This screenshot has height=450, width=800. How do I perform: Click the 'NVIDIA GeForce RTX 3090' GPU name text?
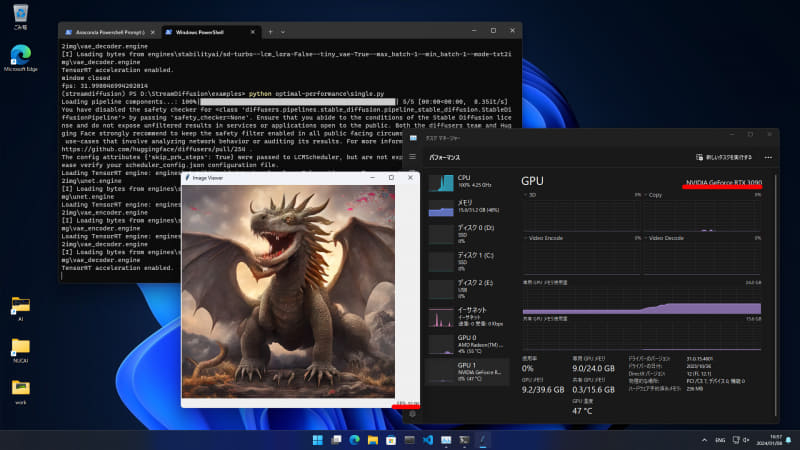point(723,182)
